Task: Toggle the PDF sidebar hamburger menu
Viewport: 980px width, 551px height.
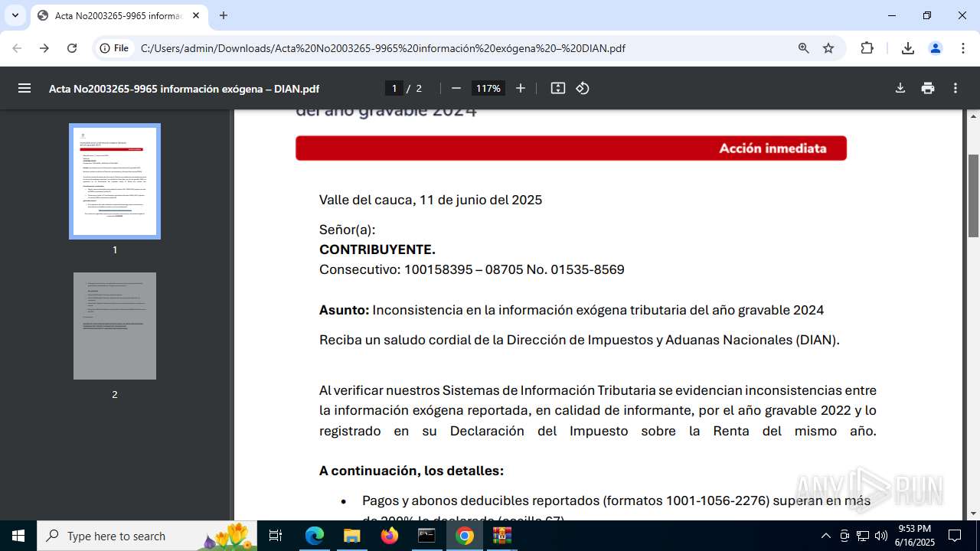Action: 24,88
